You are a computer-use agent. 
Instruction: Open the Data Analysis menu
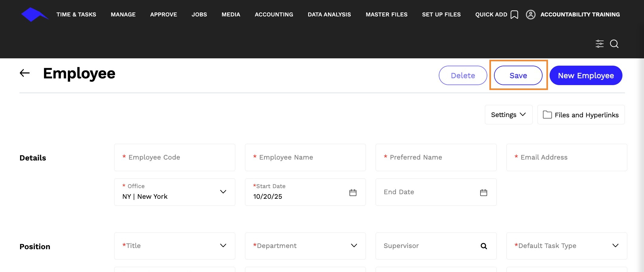tap(329, 15)
